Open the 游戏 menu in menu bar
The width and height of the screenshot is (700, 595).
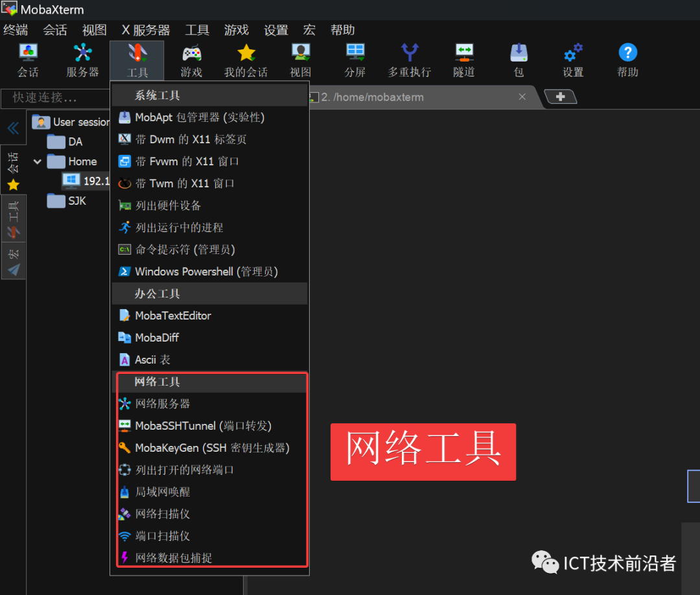[x=236, y=30]
